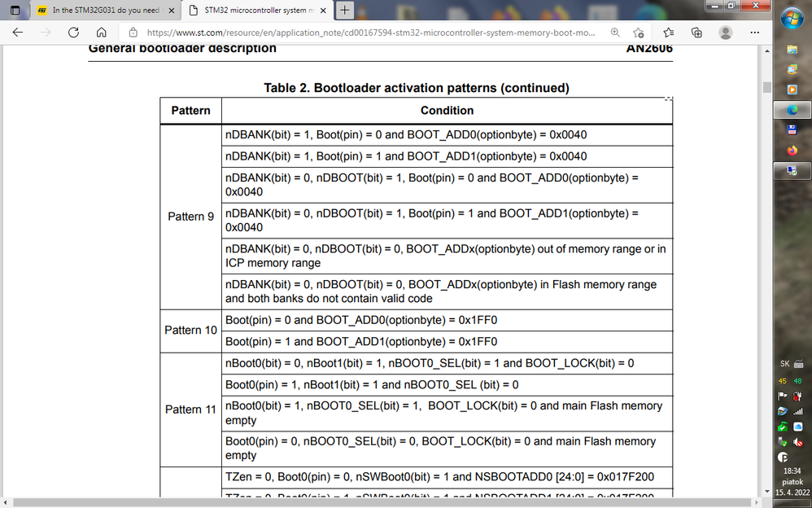The image size is (812, 508).
Task: Click the 'Pattern' column header
Action: [x=190, y=111]
